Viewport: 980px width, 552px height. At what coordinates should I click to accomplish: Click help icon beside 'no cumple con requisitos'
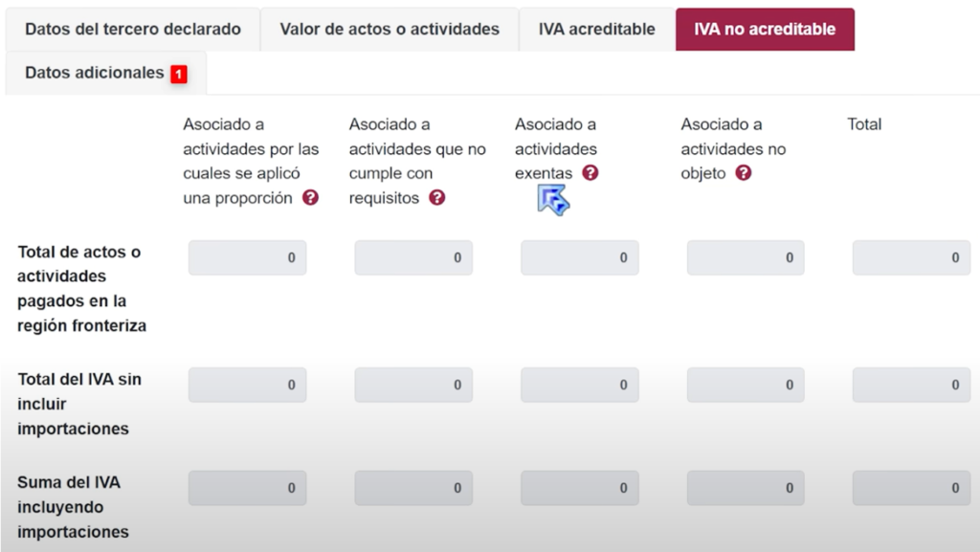point(437,198)
